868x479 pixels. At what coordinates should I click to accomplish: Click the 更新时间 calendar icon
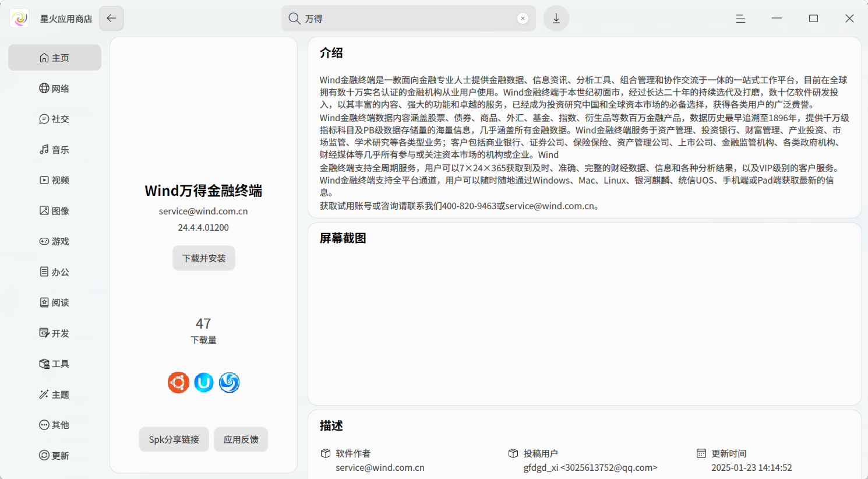pos(701,453)
